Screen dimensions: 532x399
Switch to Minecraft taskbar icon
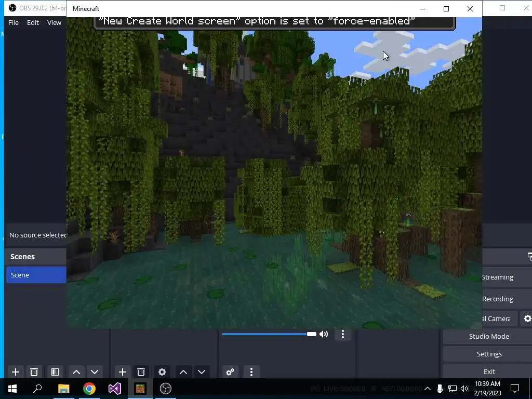[x=140, y=389]
